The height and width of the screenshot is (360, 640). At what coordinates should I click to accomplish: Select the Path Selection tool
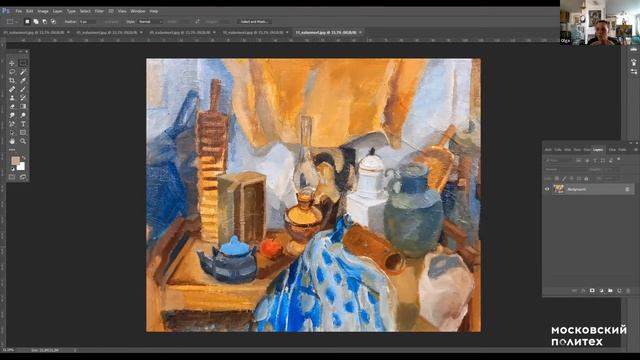pyautogui.click(x=12, y=132)
